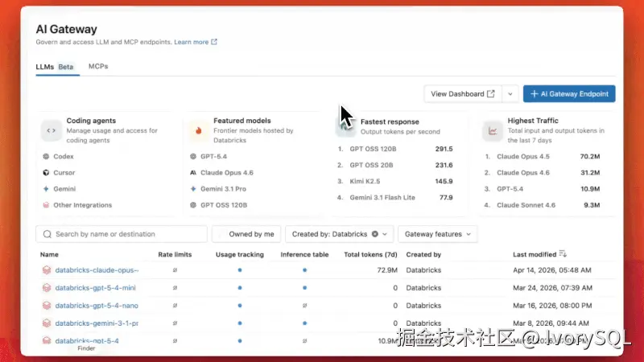Click the 72.9M total tokens value
The height and width of the screenshot is (362, 644).
387,270
